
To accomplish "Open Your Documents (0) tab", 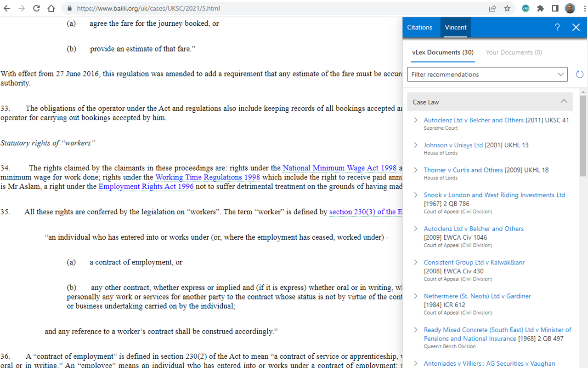I will point(514,52).
